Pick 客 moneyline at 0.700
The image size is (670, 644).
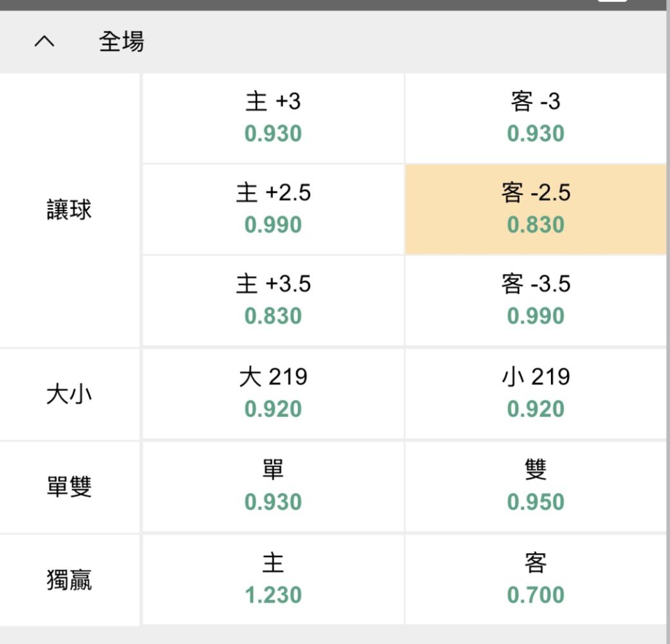click(535, 579)
